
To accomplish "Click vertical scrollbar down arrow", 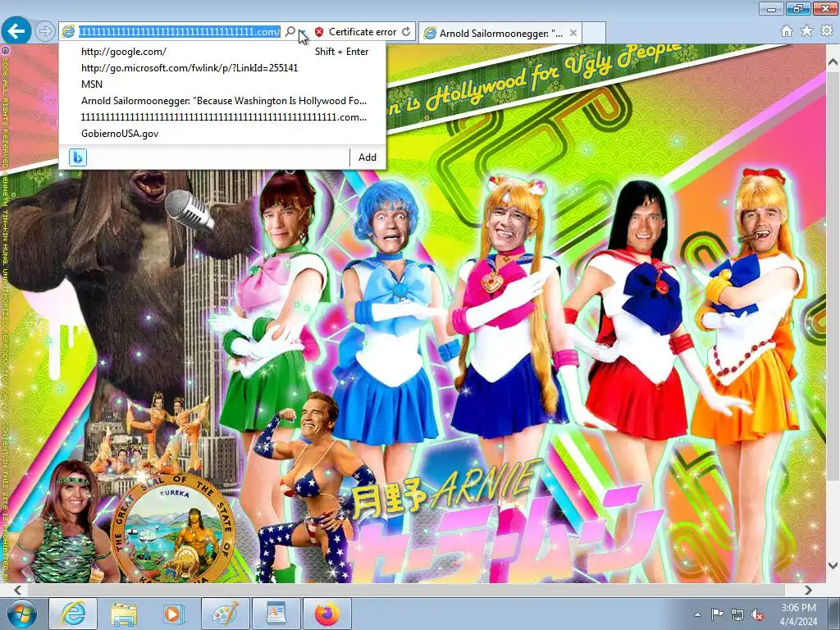I will pos(833,565).
